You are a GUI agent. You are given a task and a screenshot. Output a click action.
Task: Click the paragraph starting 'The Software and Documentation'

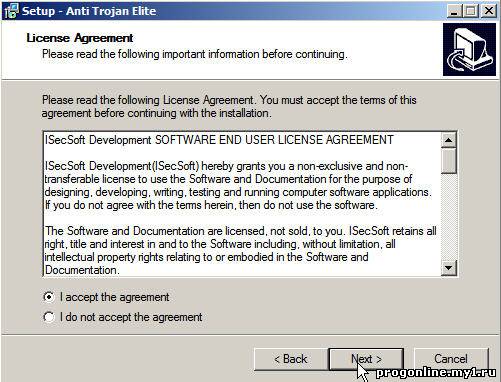[x=240, y=250]
